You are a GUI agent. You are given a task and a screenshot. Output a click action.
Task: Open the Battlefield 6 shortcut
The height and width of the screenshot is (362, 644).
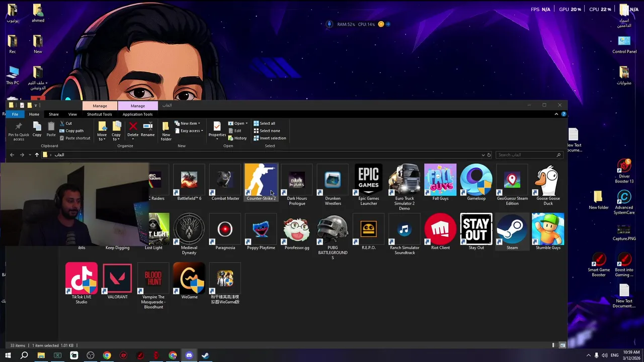189,183
